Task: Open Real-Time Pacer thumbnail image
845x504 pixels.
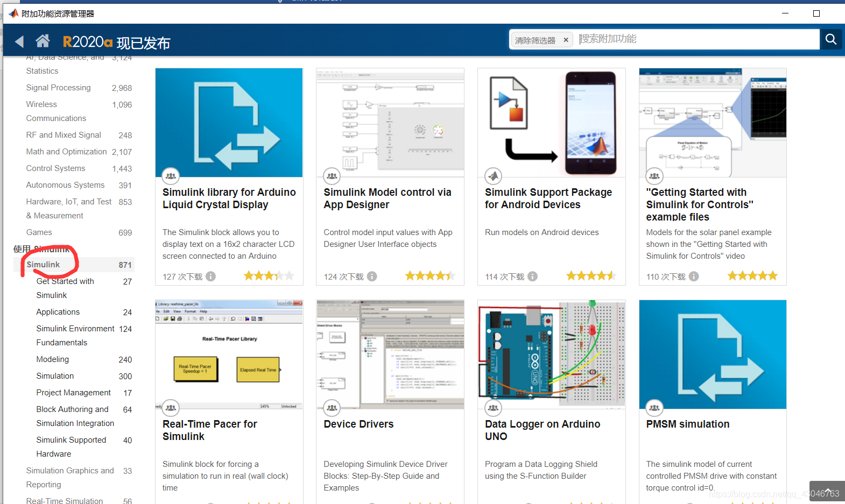Action: coord(229,354)
